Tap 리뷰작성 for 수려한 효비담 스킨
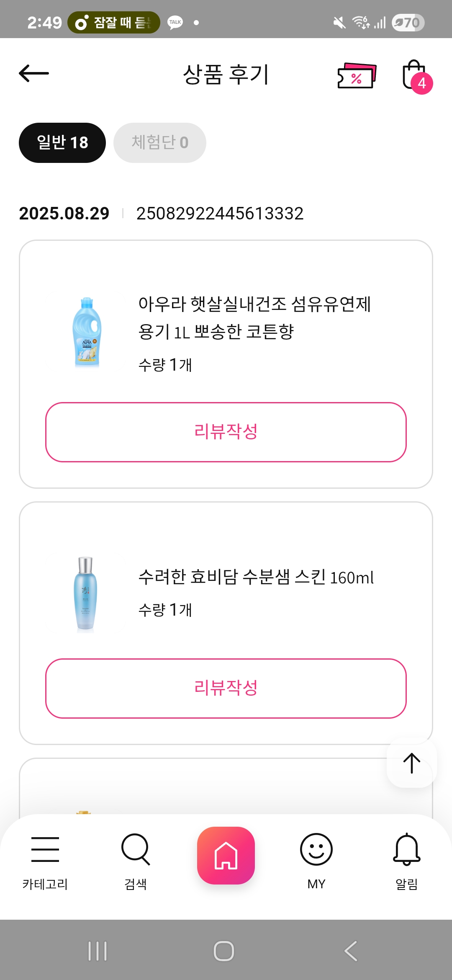The height and width of the screenshot is (980, 452). pyautogui.click(x=226, y=688)
